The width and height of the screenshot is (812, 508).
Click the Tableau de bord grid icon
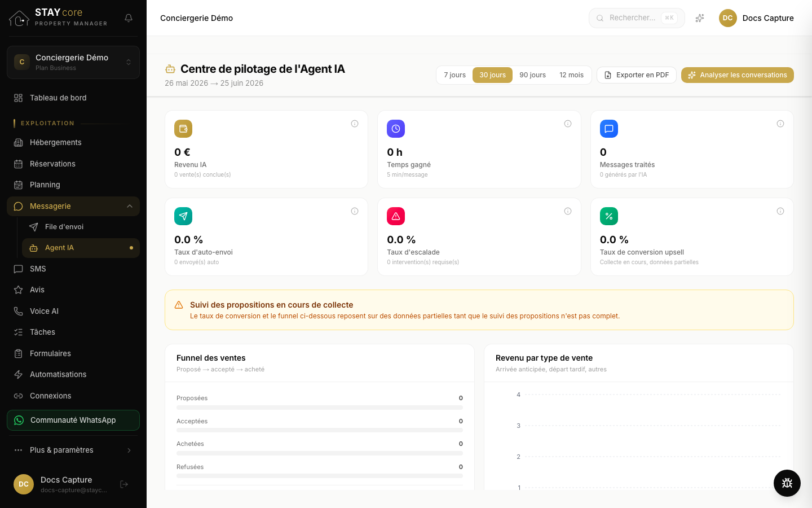[x=18, y=98]
